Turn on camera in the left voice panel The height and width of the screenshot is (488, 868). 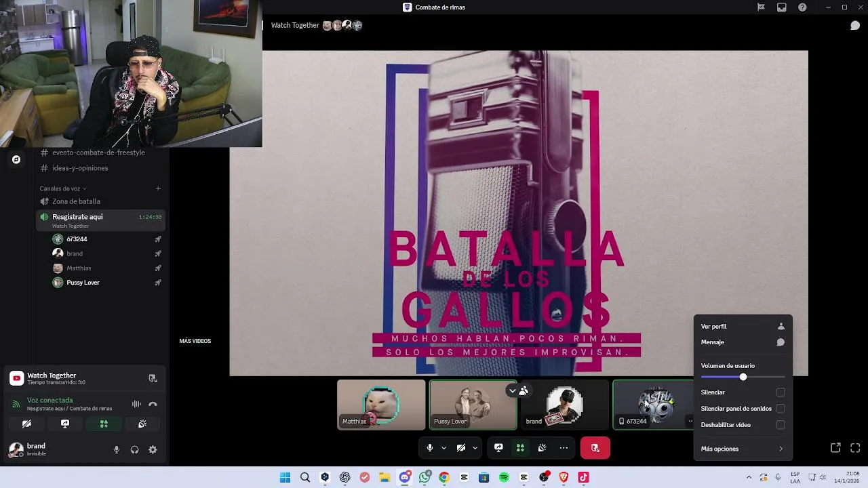point(26,424)
